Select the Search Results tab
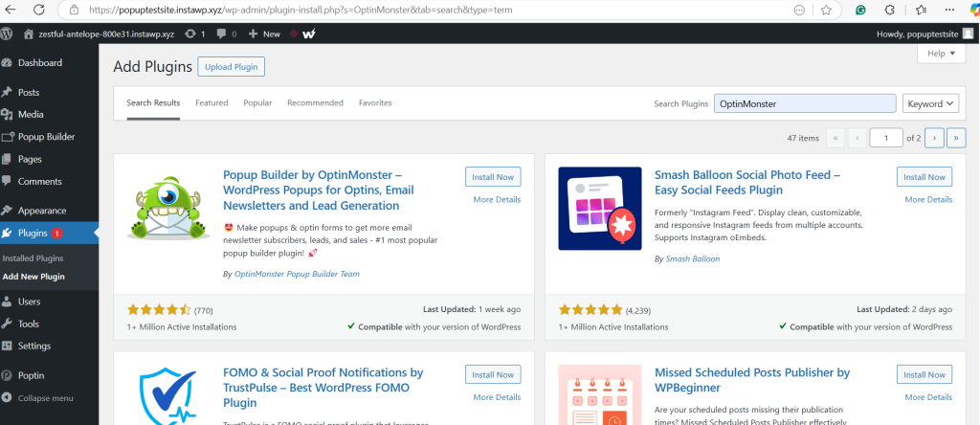Screen dimensions: 980x425 tap(153, 103)
